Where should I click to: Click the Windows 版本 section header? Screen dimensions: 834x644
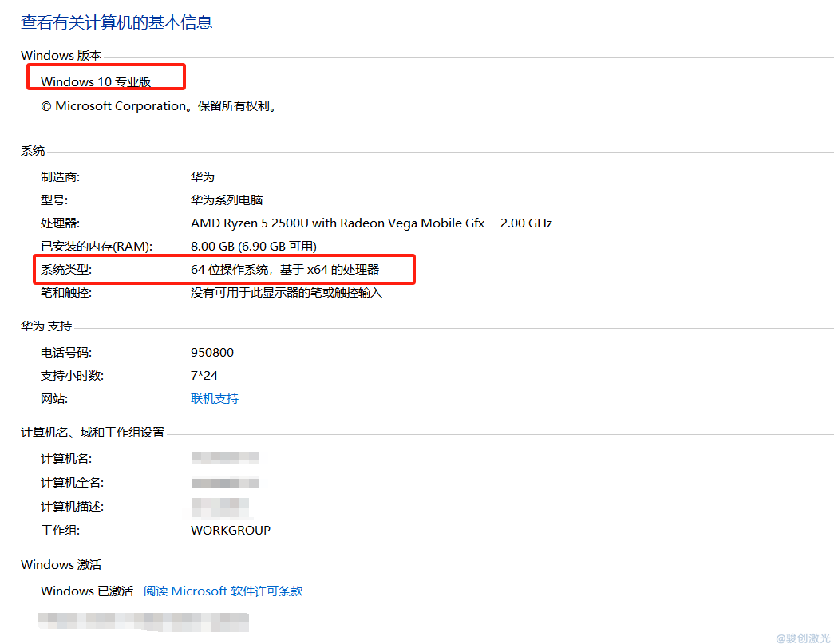(61, 55)
